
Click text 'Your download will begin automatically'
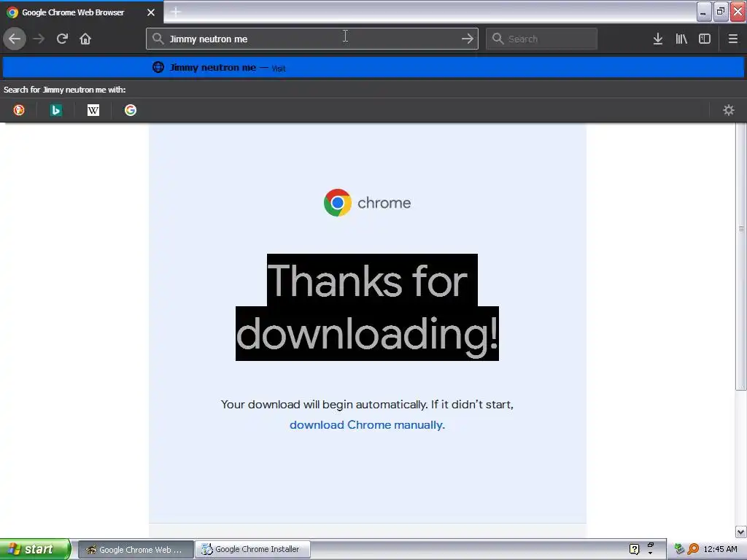point(324,404)
